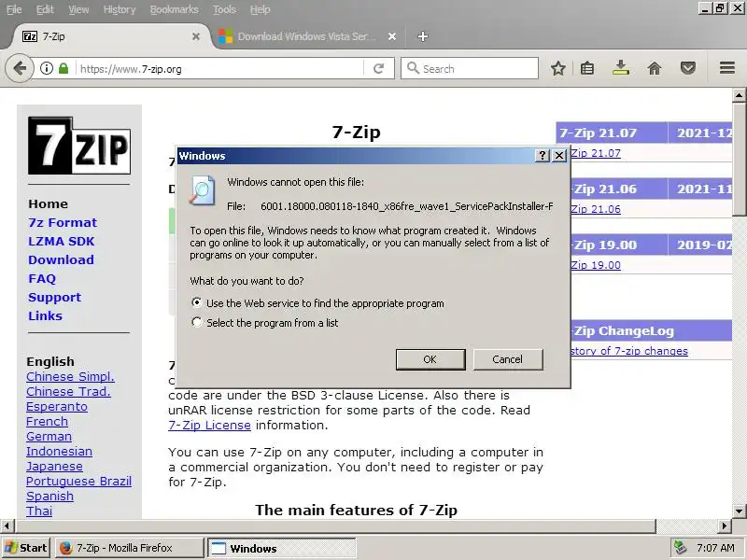Dismiss the dialog with Cancel

(x=508, y=359)
